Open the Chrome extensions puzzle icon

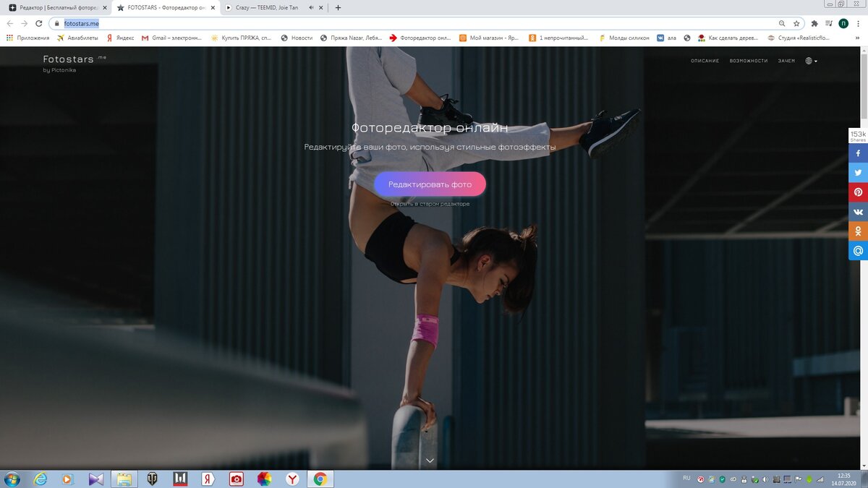tap(814, 23)
